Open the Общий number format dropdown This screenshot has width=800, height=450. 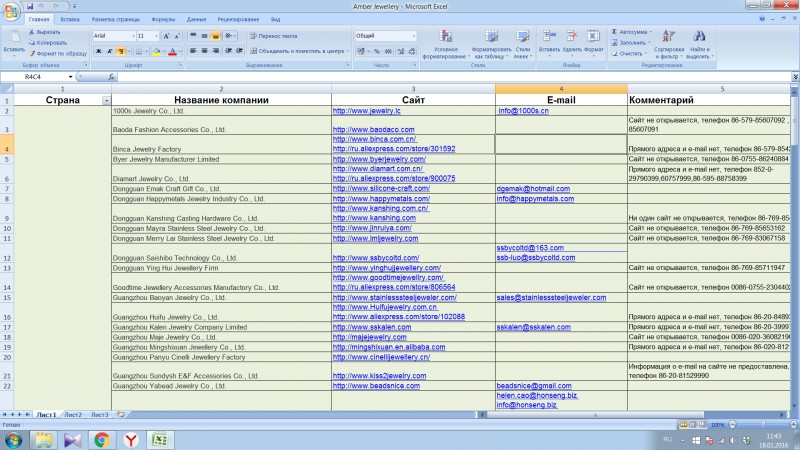(413, 36)
